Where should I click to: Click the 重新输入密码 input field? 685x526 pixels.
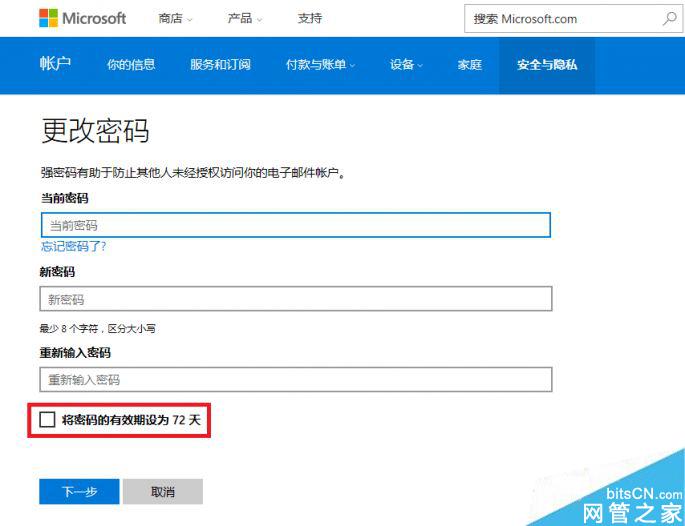[296, 379]
